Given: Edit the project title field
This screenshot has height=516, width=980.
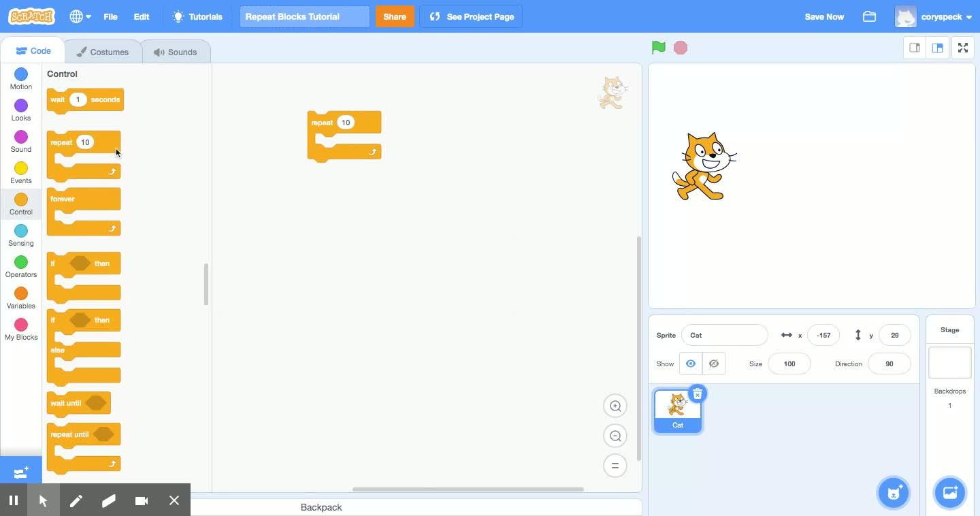Looking at the screenshot, I should click(304, 16).
